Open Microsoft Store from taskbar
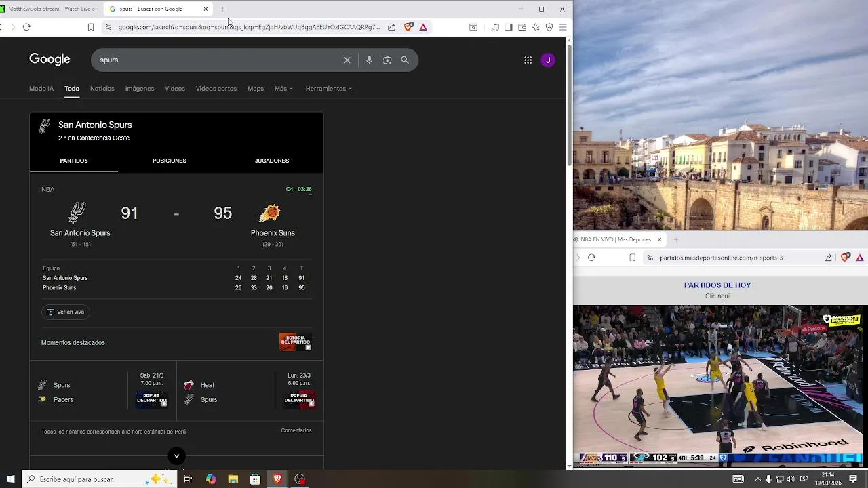This screenshot has height=488, width=868. coord(255,479)
